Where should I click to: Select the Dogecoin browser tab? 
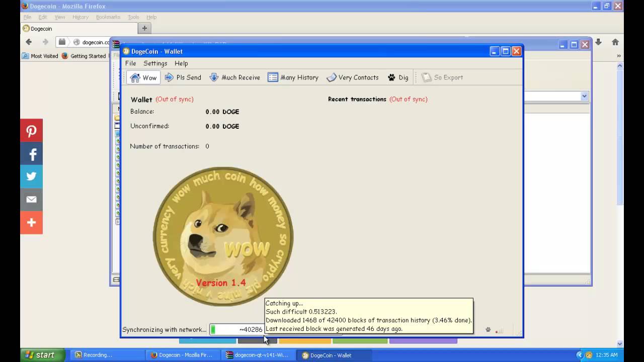click(x=78, y=29)
